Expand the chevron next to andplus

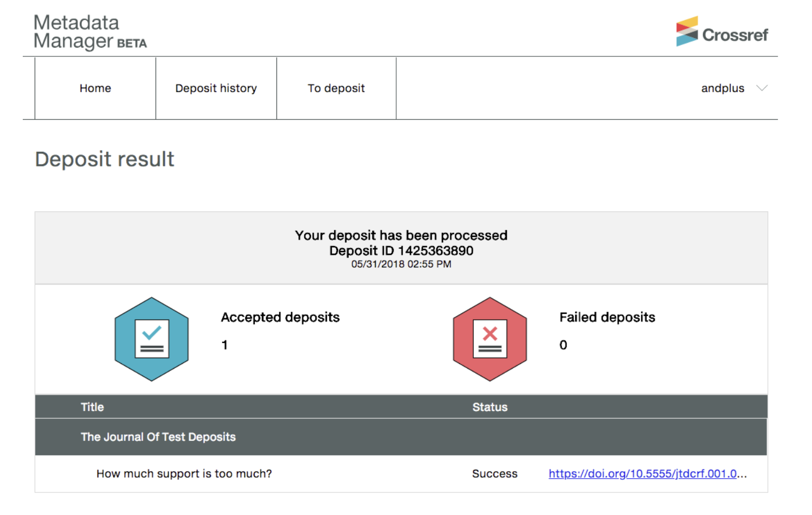[x=763, y=88]
